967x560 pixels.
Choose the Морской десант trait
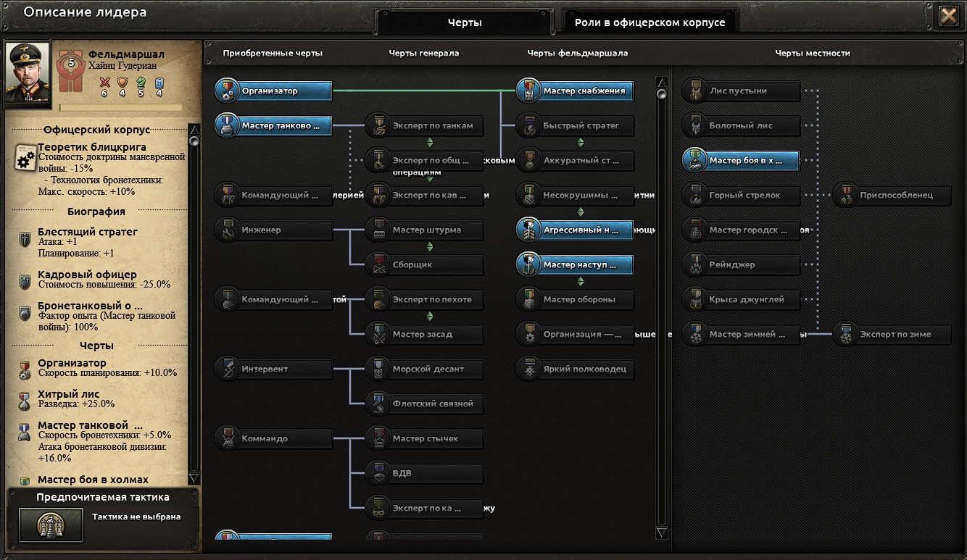[x=425, y=369]
